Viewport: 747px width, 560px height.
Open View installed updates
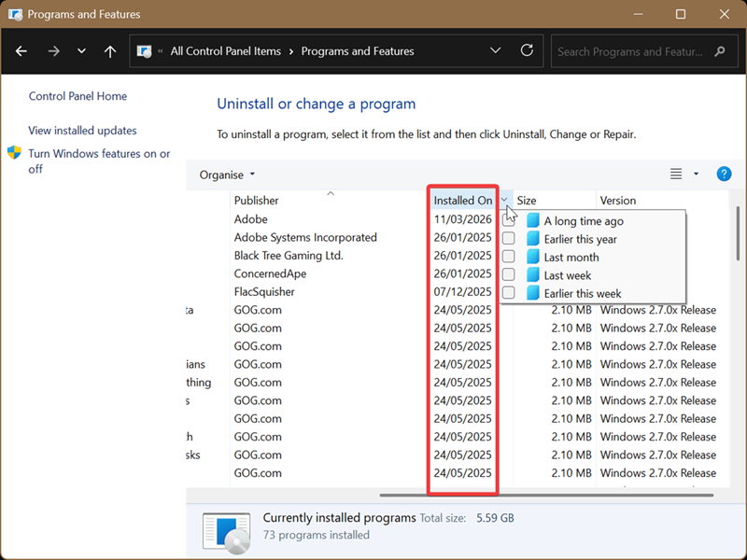click(x=82, y=131)
